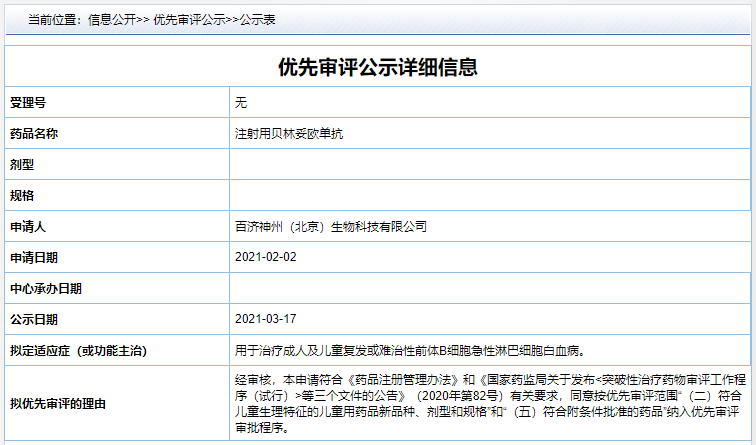Select the publication date 2021-03-17

266,319
